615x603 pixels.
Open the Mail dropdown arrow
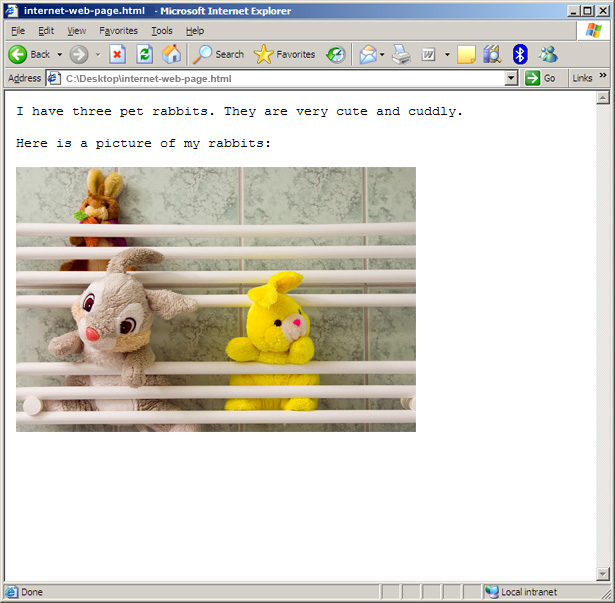point(382,55)
